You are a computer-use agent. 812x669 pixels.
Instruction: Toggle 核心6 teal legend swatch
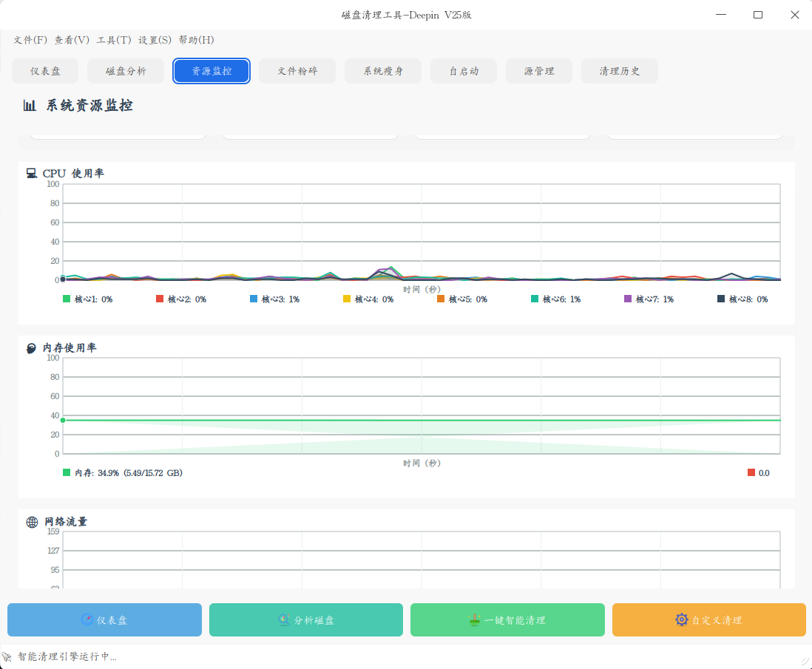coord(535,299)
